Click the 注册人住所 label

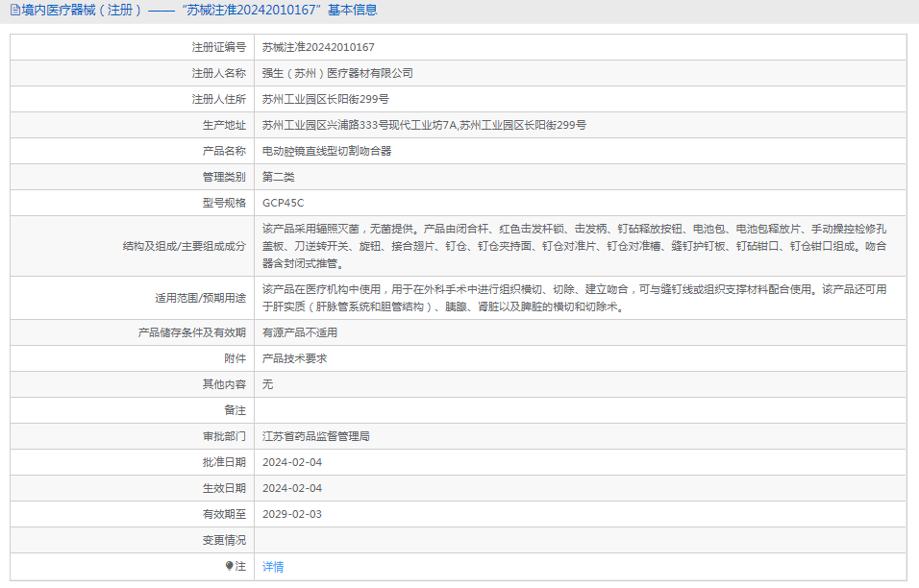[218, 99]
